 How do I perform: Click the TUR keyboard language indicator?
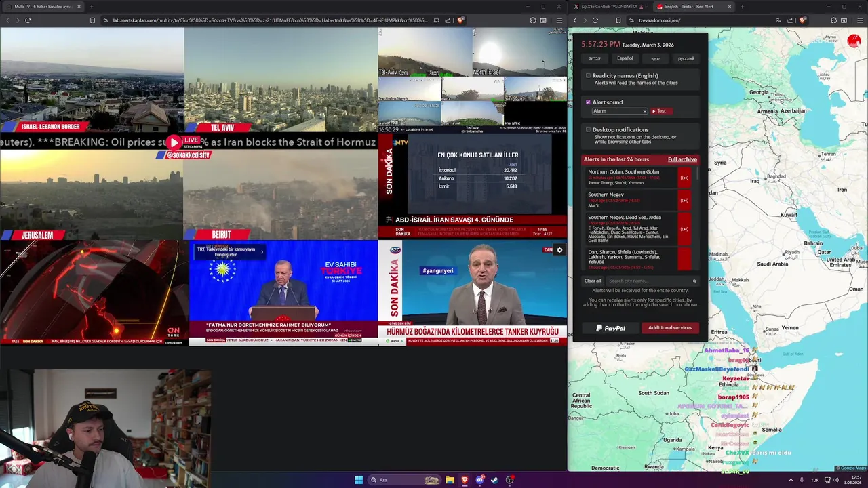815,480
